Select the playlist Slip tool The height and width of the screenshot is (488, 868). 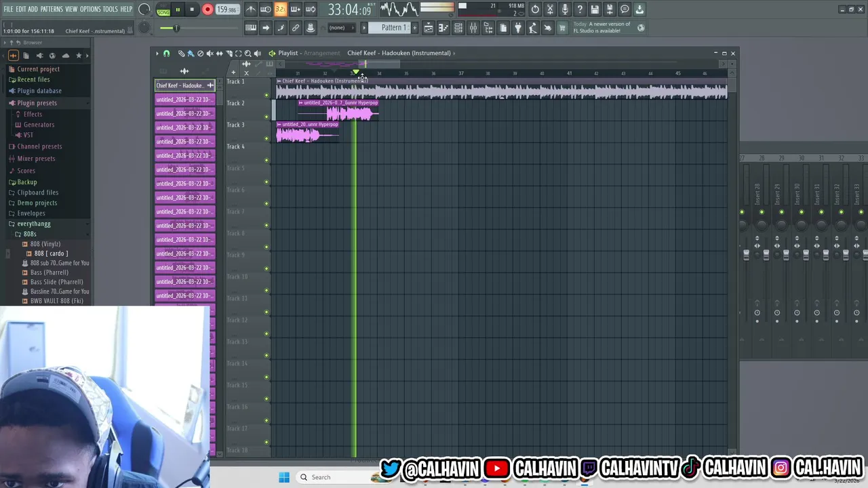coord(219,53)
